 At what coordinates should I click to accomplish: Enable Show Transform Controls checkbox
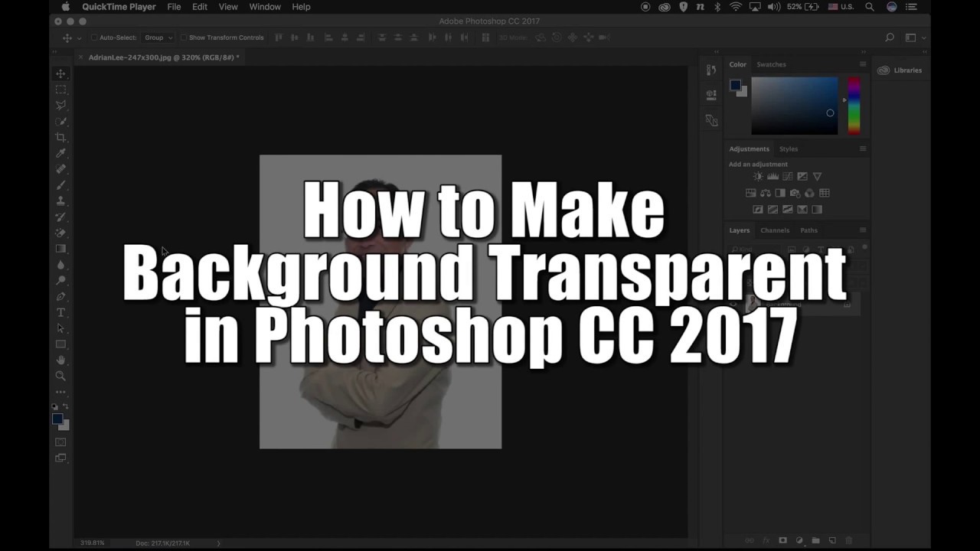184,37
